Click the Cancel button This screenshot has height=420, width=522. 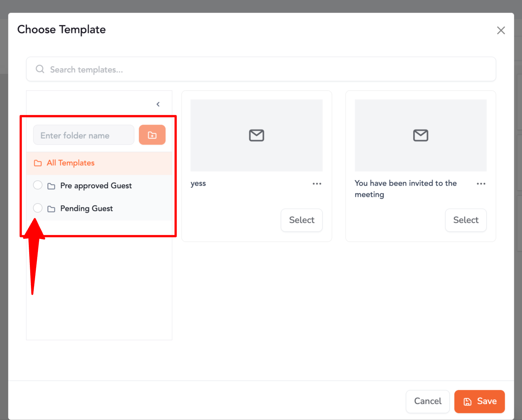[x=428, y=401]
